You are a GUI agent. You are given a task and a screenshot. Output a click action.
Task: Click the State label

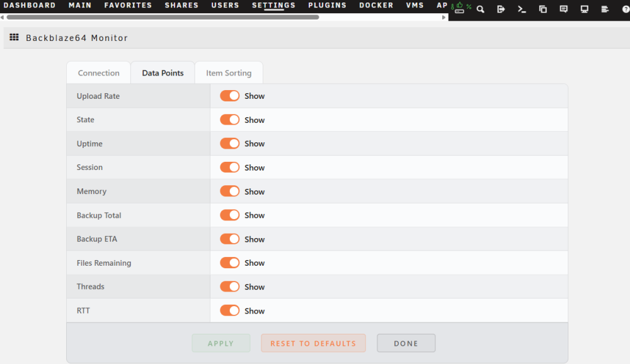click(x=85, y=120)
